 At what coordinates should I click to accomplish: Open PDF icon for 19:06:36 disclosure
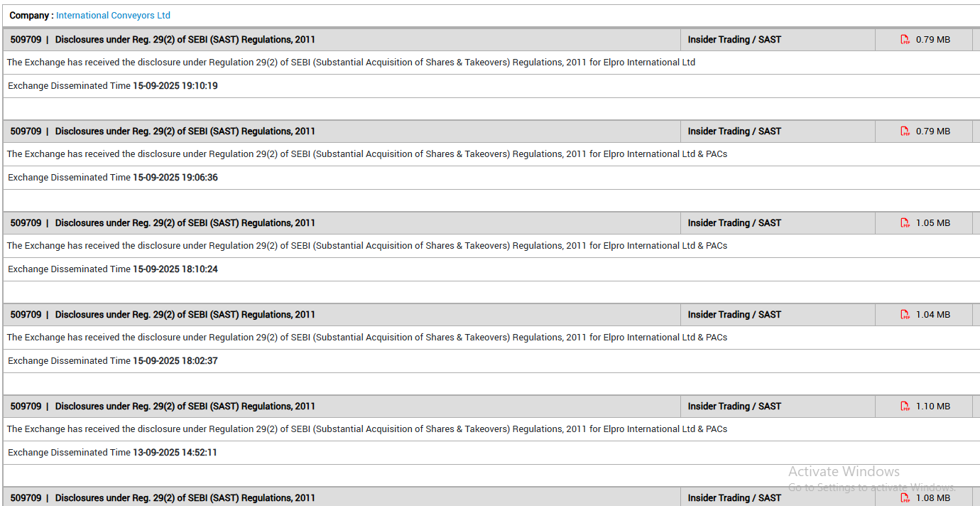click(905, 131)
